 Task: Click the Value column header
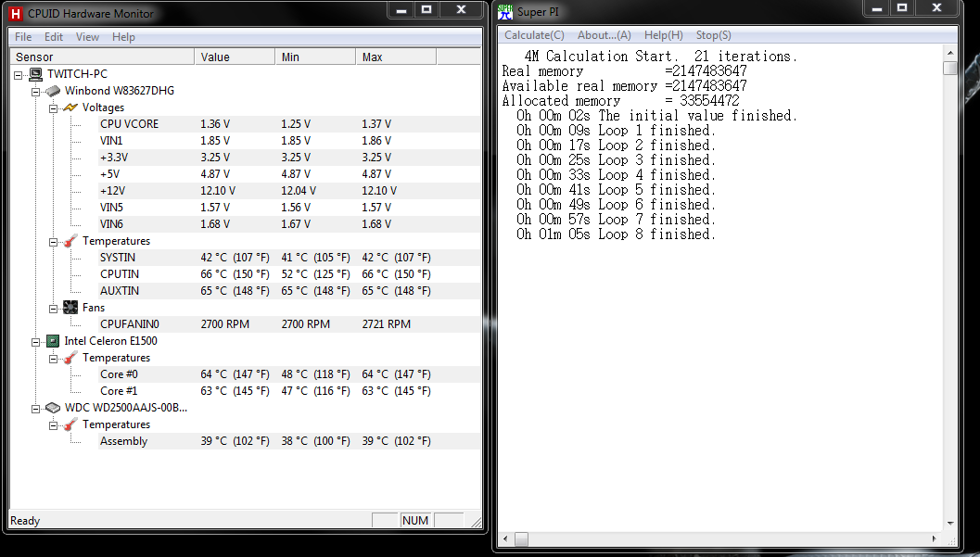click(235, 57)
